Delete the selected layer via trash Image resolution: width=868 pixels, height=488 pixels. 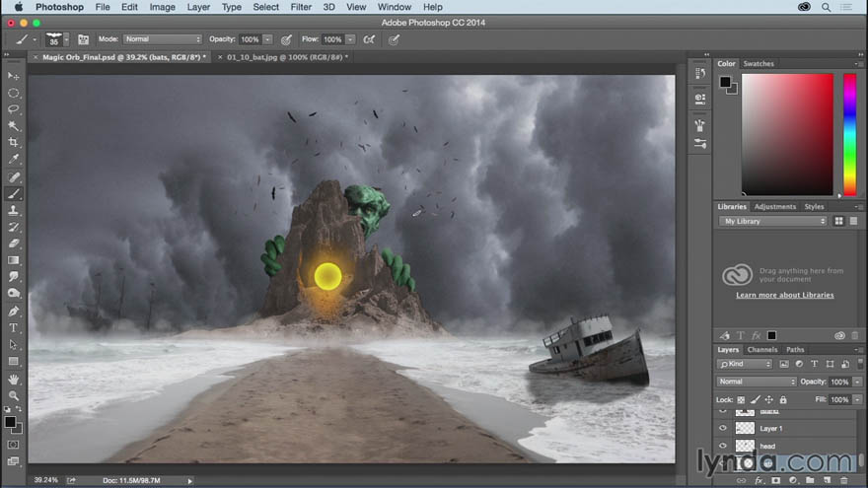tap(843, 480)
